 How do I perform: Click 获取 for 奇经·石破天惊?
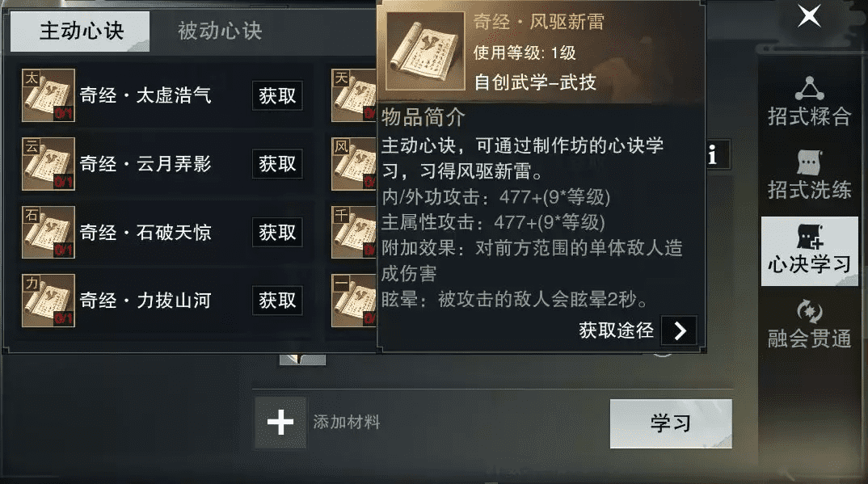click(277, 233)
